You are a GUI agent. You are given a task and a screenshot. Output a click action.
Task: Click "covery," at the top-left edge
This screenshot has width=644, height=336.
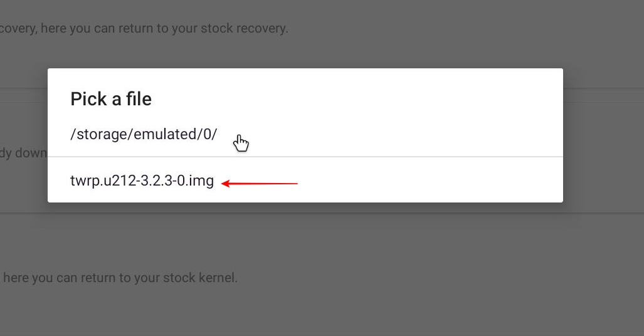(18, 28)
